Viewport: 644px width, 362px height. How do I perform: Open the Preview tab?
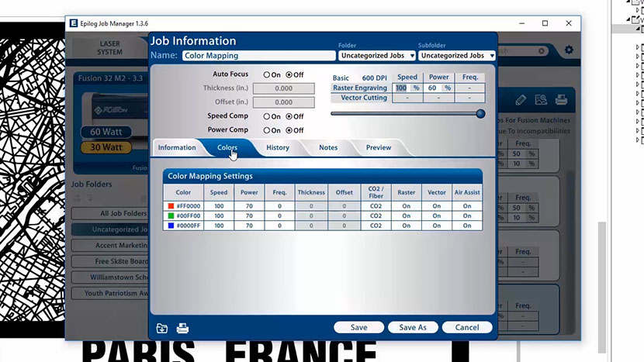pyautogui.click(x=378, y=147)
